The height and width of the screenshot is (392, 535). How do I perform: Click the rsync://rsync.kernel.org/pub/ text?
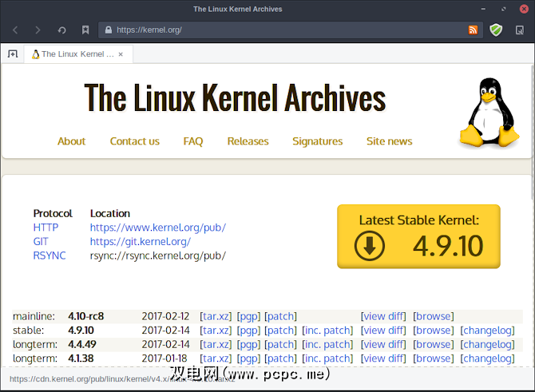coord(158,255)
